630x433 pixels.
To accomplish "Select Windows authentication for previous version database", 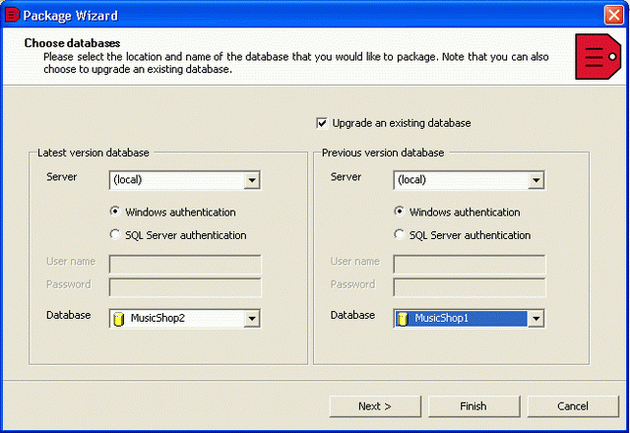I will point(399,211).
